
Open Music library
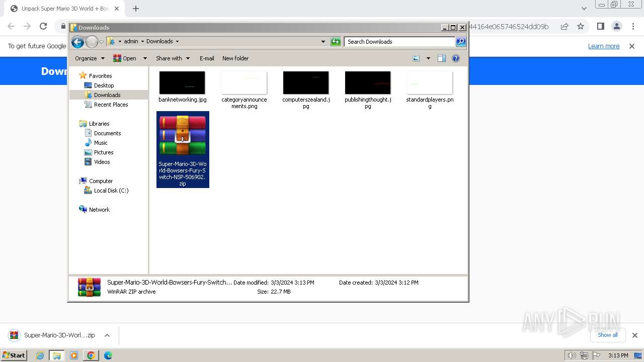point(101,143)
